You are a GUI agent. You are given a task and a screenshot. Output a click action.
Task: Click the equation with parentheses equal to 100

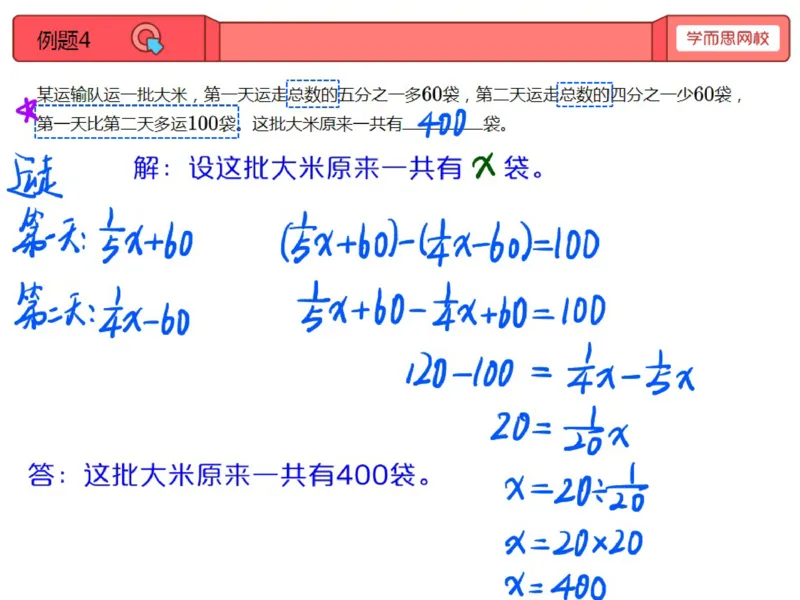point(440,240)
